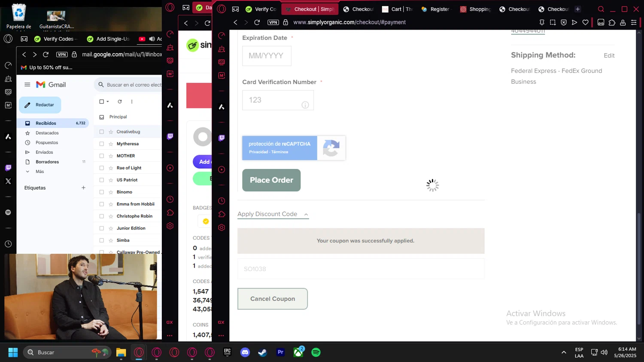This screenshot has height=362, width=644.
Task: Select the MOTHER email checkbox
Action: [102, 156]
